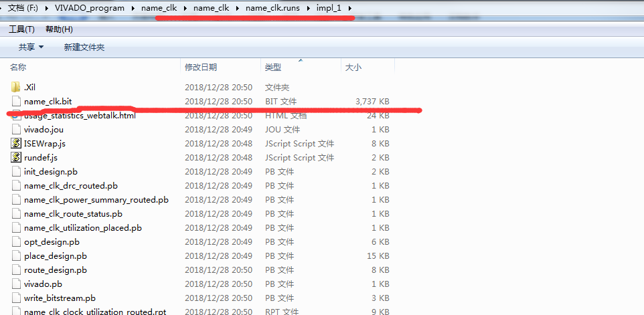This screenshot has width=644, height=315.
Task: Open the 共享 dropdown in toolbar
Action: pyautogui.click(x=31, y=47)
